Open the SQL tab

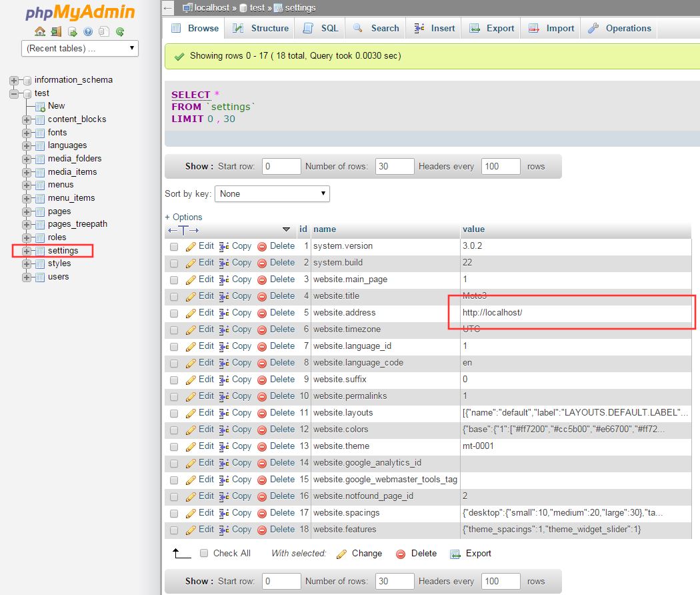(x=321, y=28)
